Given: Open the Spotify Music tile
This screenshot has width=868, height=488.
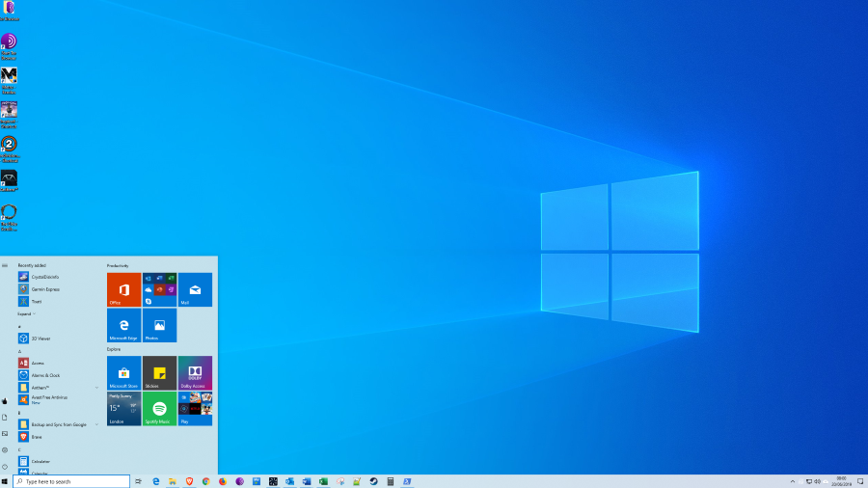Looking at the screenshot, I should click(159, 408).
